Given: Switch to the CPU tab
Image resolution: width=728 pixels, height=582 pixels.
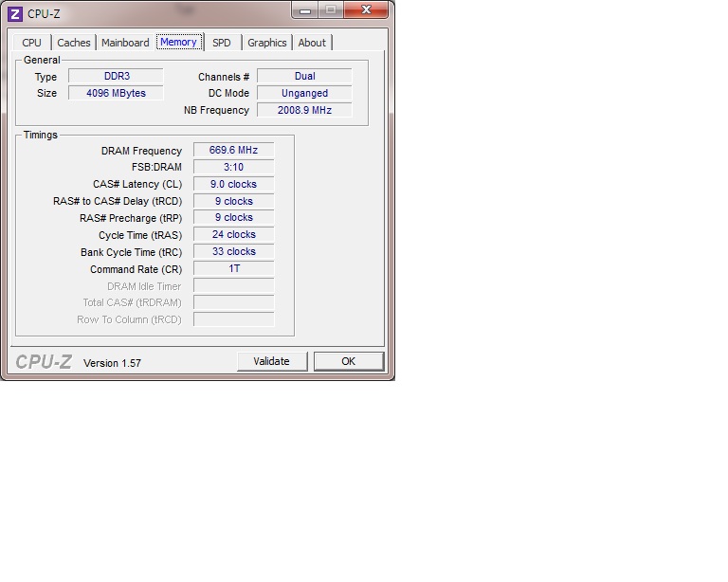Looking at the screenshot, I should 31,43.
